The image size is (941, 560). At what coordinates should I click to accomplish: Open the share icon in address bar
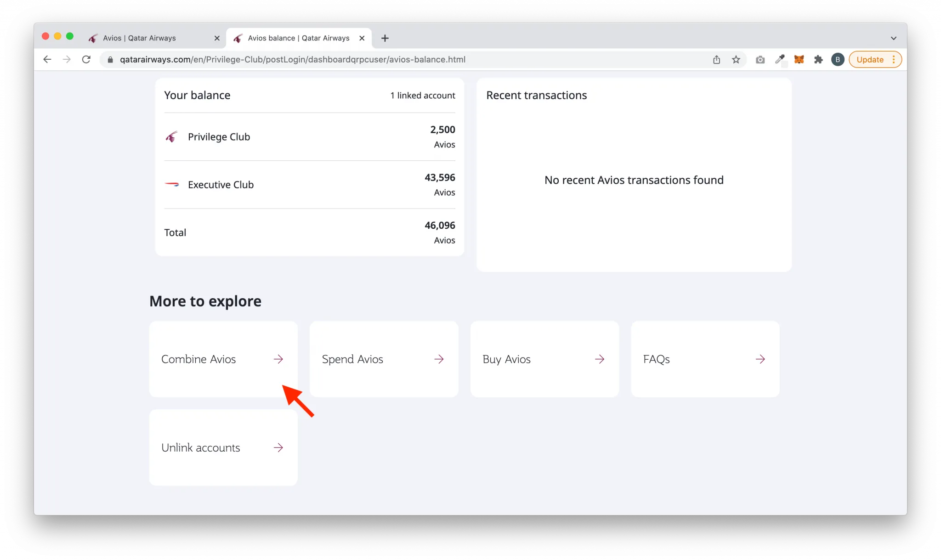click(717, 60)
